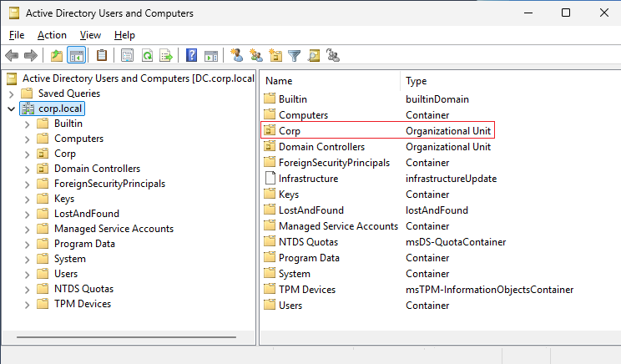Select Corp row in the list pane

[x=377, y=130]
